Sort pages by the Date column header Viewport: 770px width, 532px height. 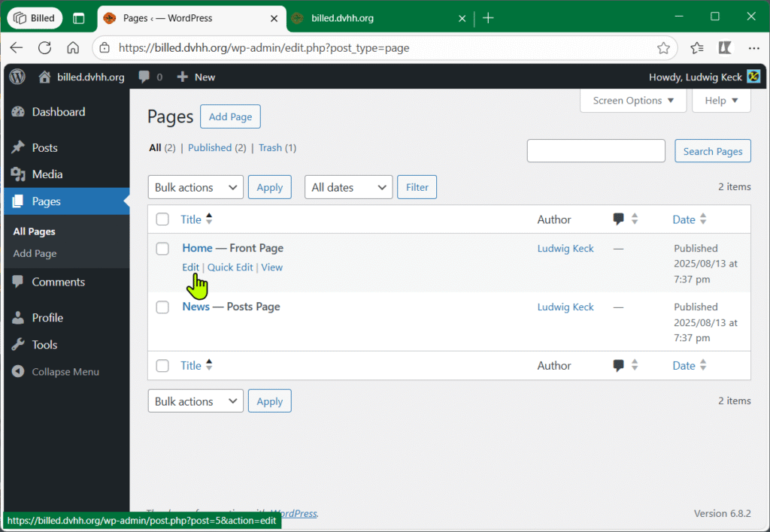(x=684, y=219)
